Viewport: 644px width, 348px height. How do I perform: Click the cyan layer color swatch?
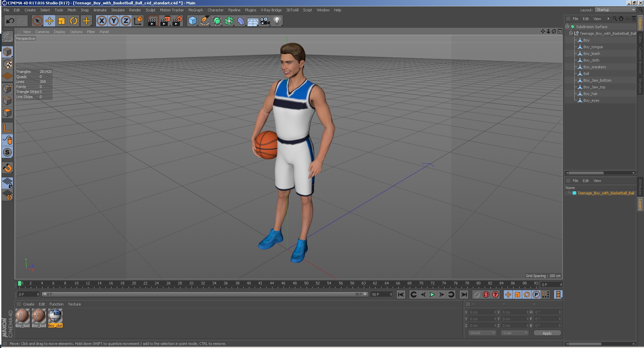click(574, 193)
